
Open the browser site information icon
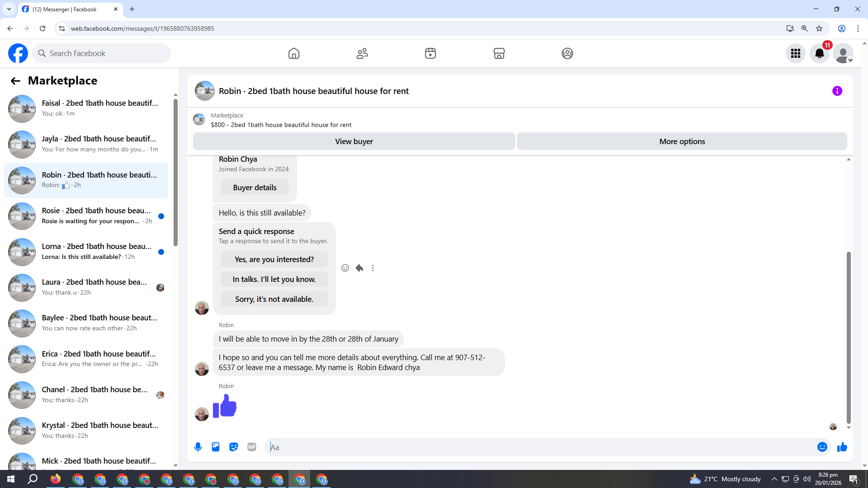(62, 28)
